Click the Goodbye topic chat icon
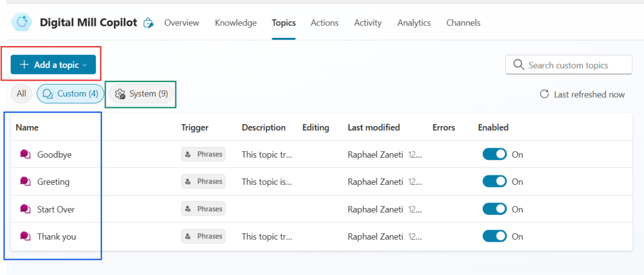The width and height of the screenshot is (644, 275). (x=25, y=155)
